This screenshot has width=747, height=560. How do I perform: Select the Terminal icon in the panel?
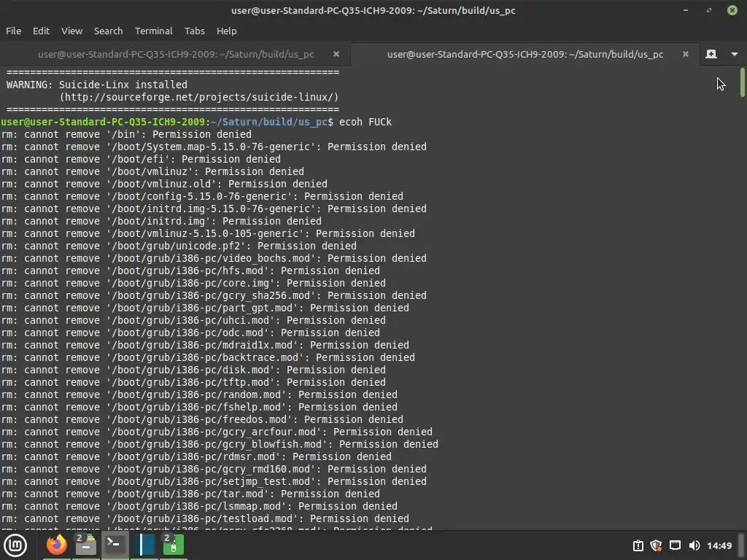coord(115,545)
